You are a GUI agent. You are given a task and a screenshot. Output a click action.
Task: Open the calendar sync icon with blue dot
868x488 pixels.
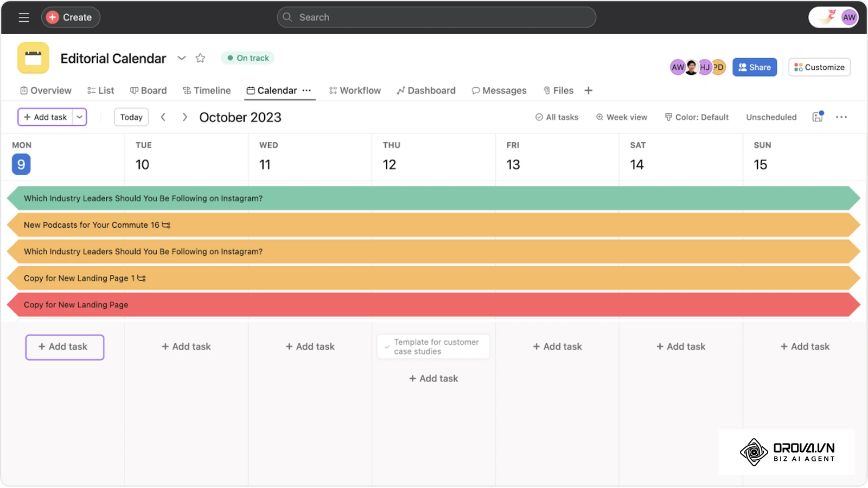pyautogui.click(x=818, y=117)
